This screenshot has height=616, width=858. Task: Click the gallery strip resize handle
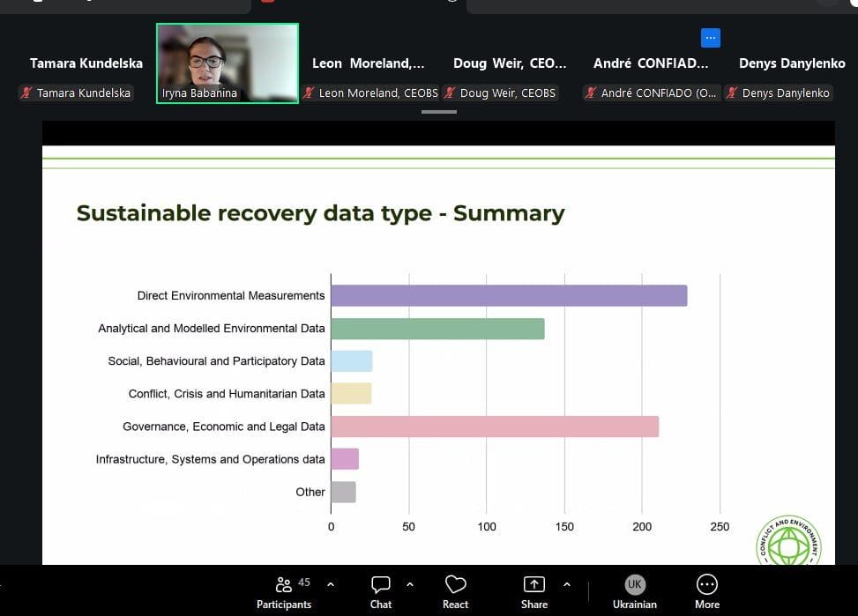click(x=438, y=112)
